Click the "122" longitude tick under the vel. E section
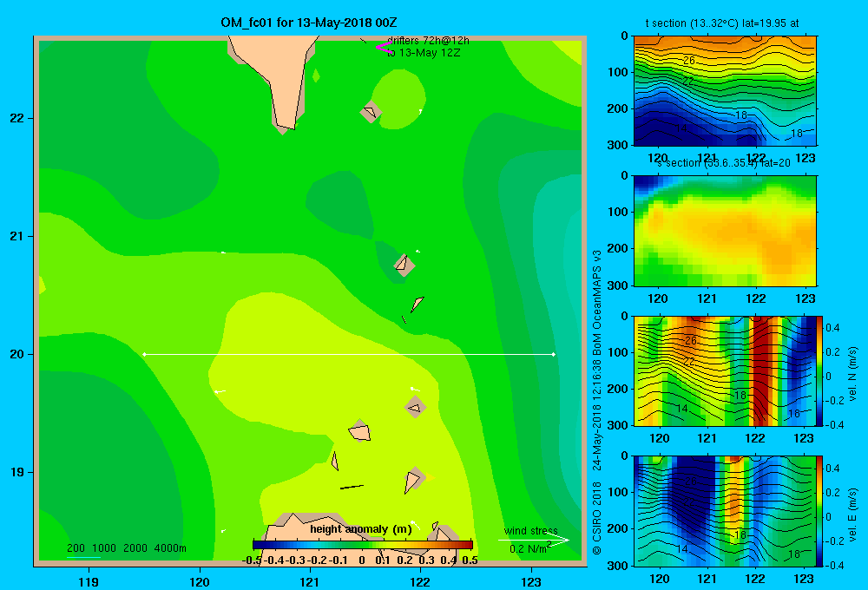The width and height of the screenshot is (868, 590). [x=755, y=579]
